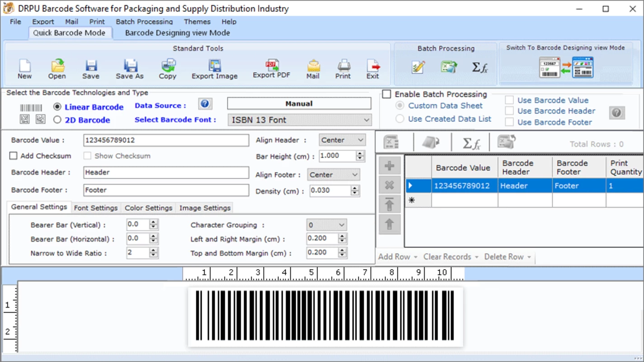Open the Help menu

229,21
